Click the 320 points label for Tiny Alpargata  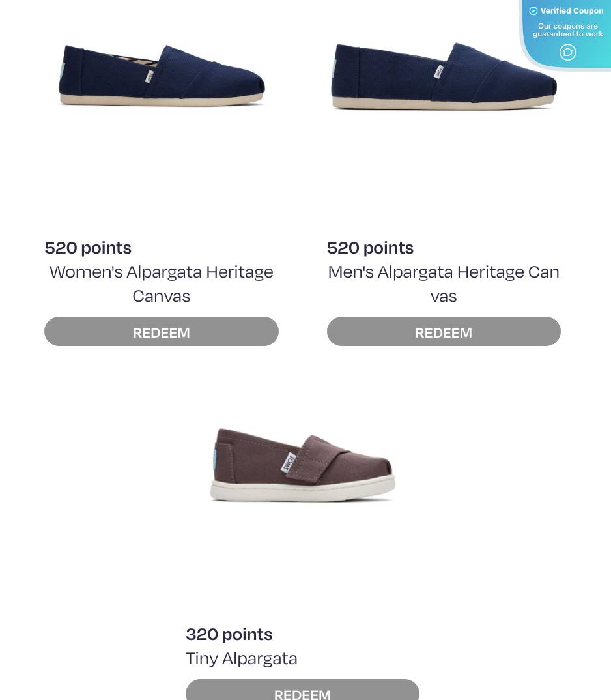229,634
